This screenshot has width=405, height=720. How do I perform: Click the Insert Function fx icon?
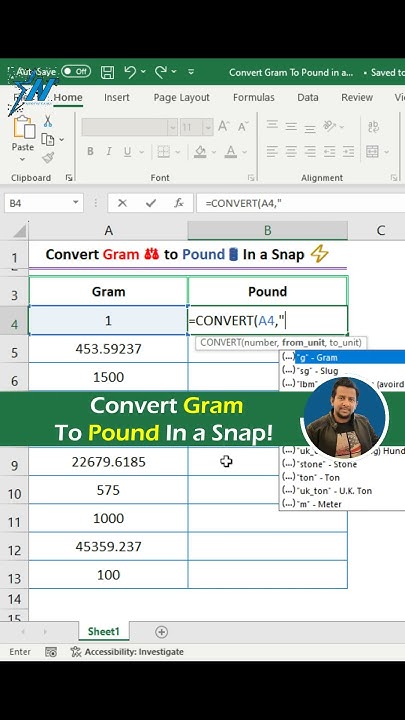(179, 203)
